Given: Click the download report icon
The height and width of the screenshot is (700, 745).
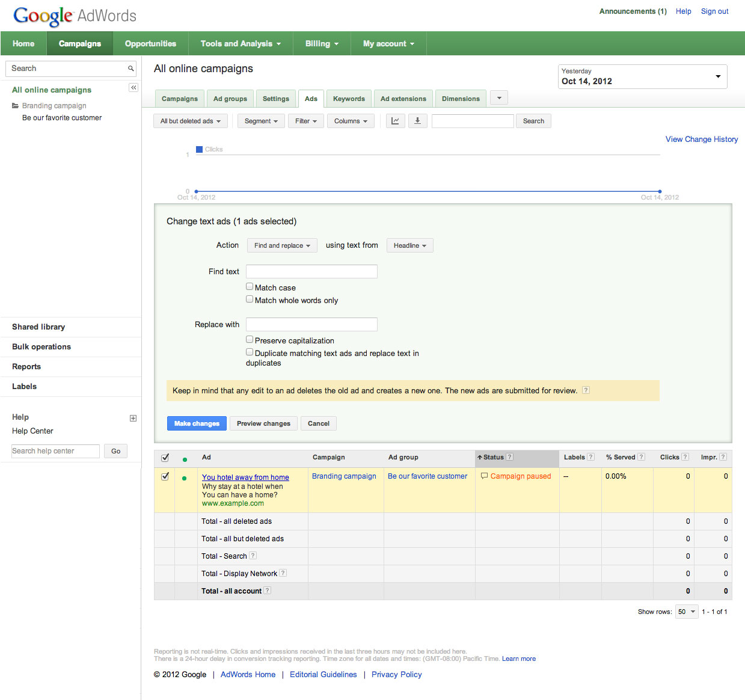Looking at the screenshot, I should 417,121.
